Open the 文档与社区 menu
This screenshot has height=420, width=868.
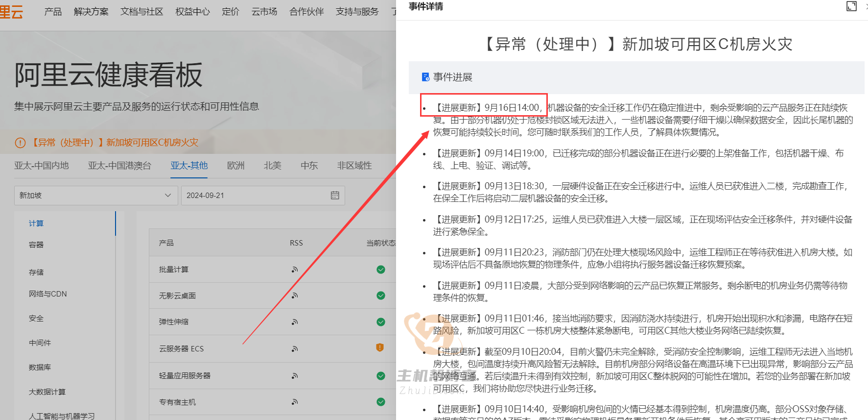coord(142,11)
